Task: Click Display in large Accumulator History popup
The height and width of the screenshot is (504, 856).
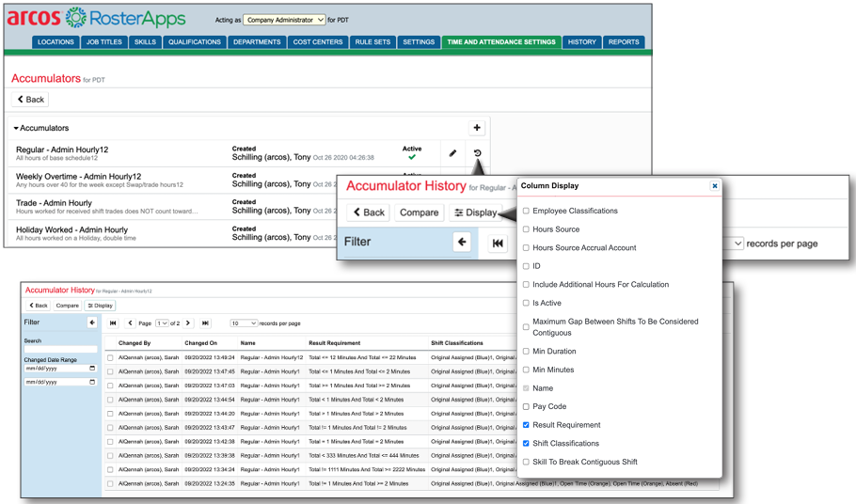Action: coord(475,213)
